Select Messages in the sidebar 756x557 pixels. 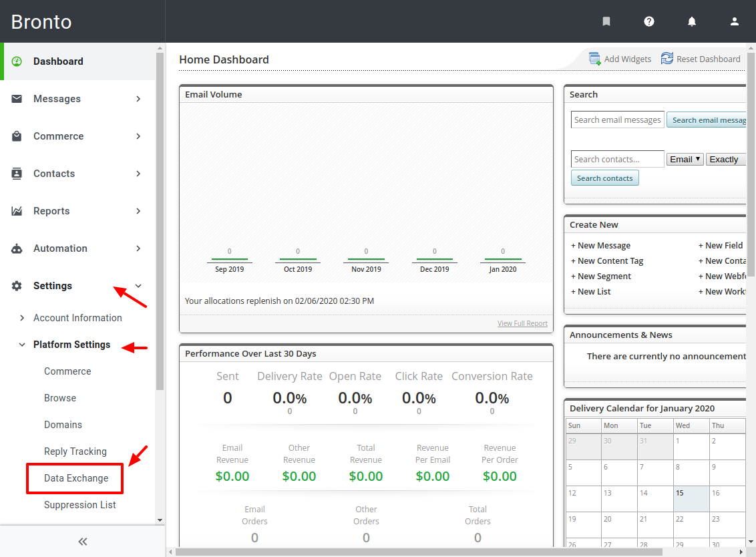pos(57,99)
